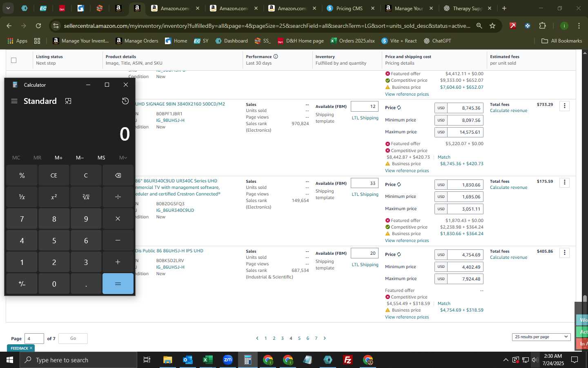588x368 pixels.
Task: Refresh price icon for 1,830.66 listing
Action: tap(399, 185)
